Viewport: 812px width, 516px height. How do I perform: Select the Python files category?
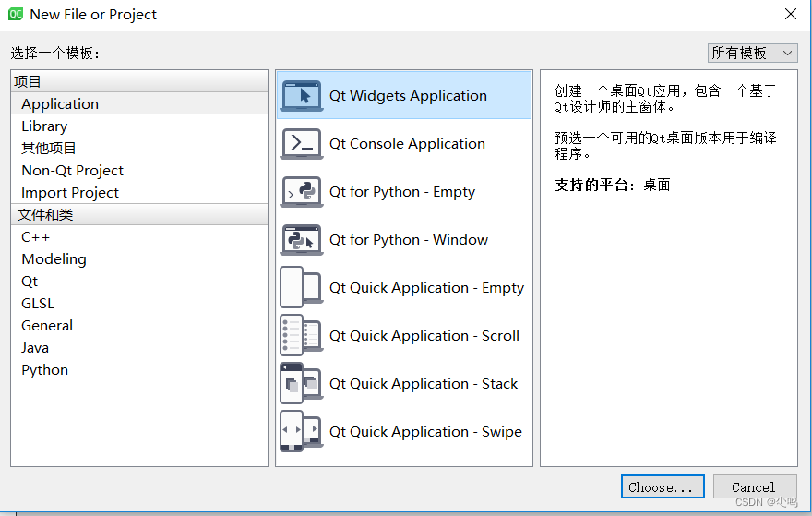(x=138, y=370)
